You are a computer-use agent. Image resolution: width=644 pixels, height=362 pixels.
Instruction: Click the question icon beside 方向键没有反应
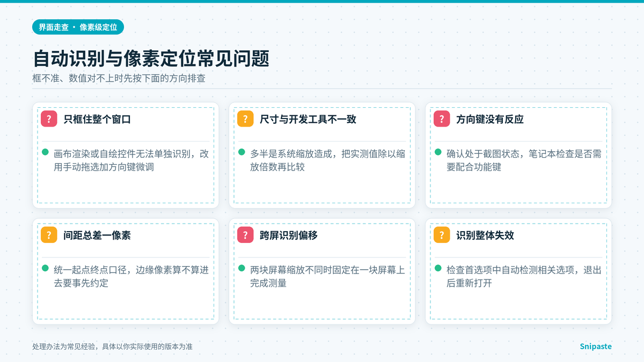tap(442, 119)
